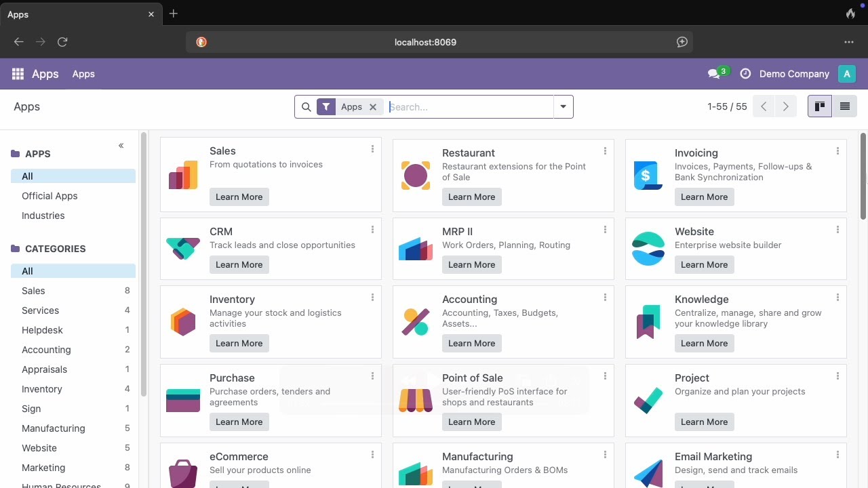Filter by the Sign category
This screenshot has width=868, height=488.
coord(73,409)
